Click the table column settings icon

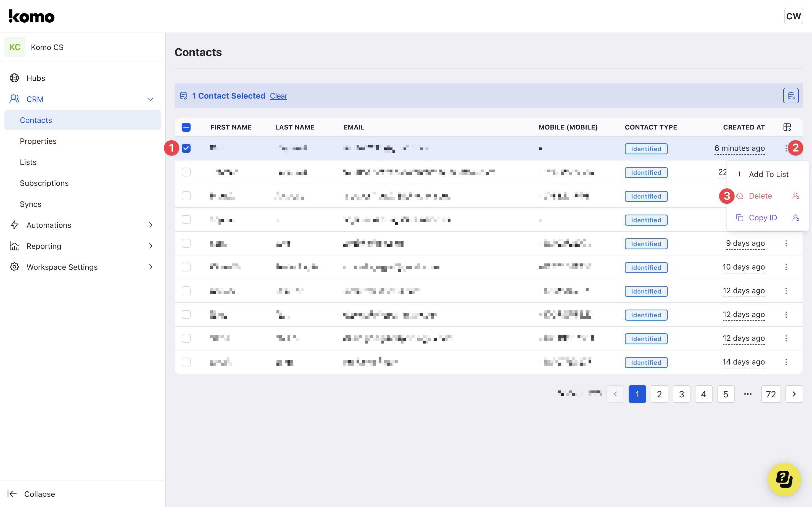(787, 127)
